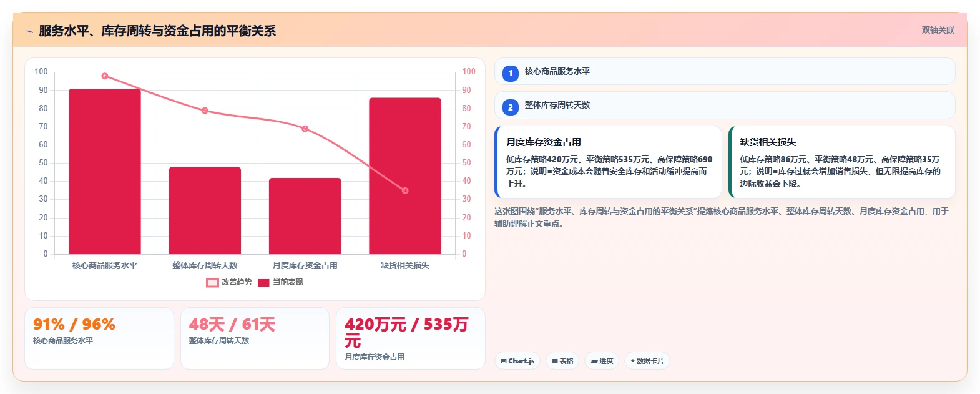
Task: Click the 表格 tag chip
Action: tap(562, 361)
